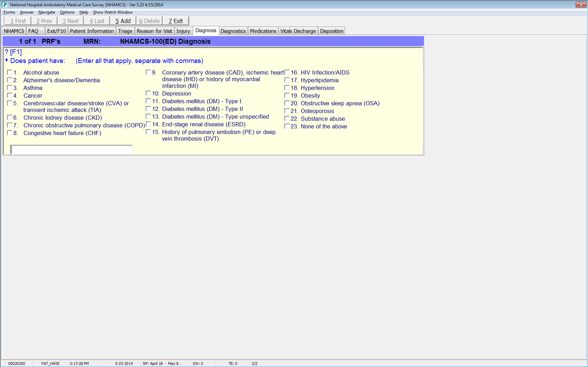Open the Help menu
The width and height of the screenshot is (588, 367).
pos(84,12)
